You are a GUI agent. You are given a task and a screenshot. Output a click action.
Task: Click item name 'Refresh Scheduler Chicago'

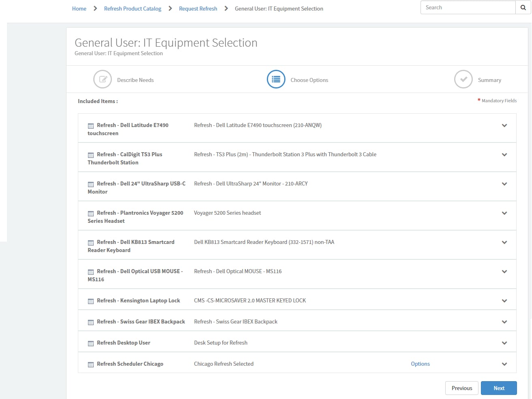pos(130,364)
